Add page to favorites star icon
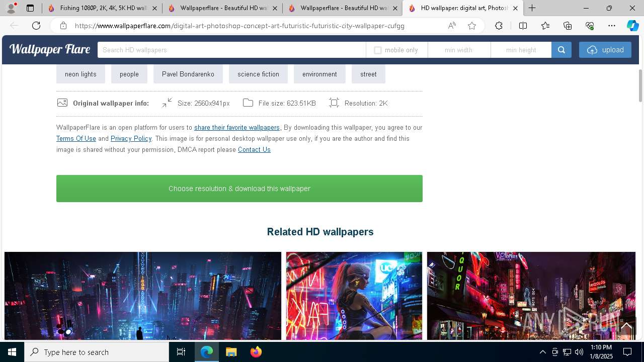The image size is (644, 362). pos(472,26)
